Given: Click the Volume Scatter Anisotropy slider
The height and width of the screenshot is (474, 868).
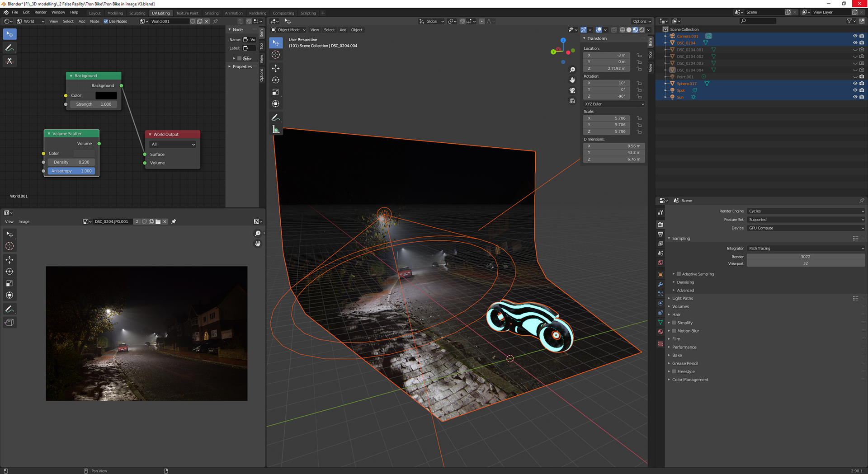Looking at the screenshot, I should (71, 171).
